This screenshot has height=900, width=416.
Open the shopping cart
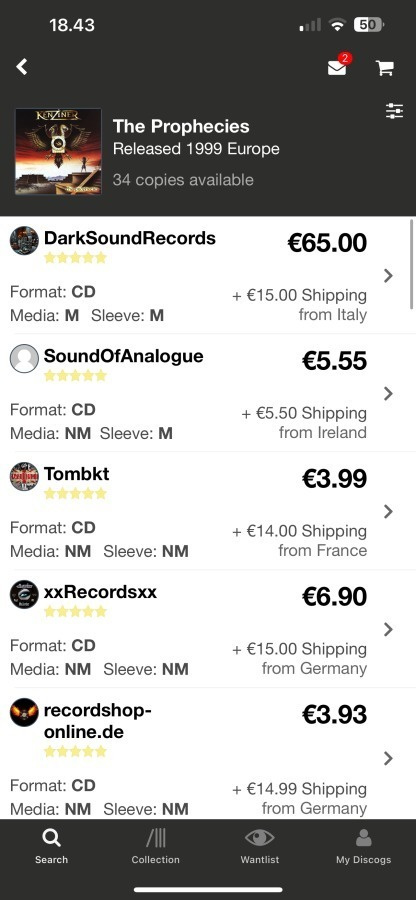pos(384,68)
